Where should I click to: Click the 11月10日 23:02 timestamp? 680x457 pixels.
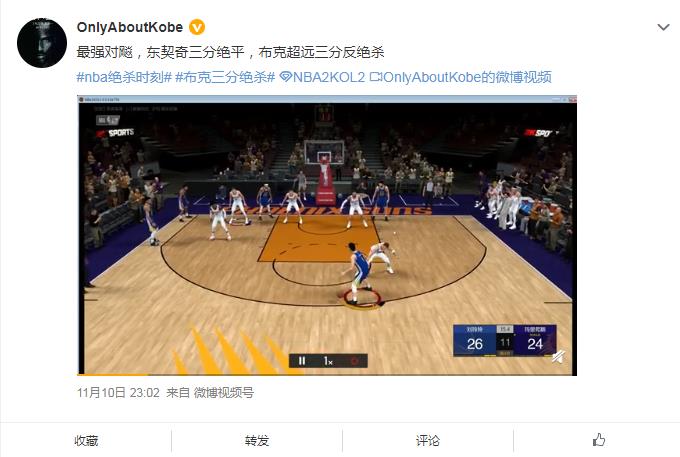coord(118,393)
